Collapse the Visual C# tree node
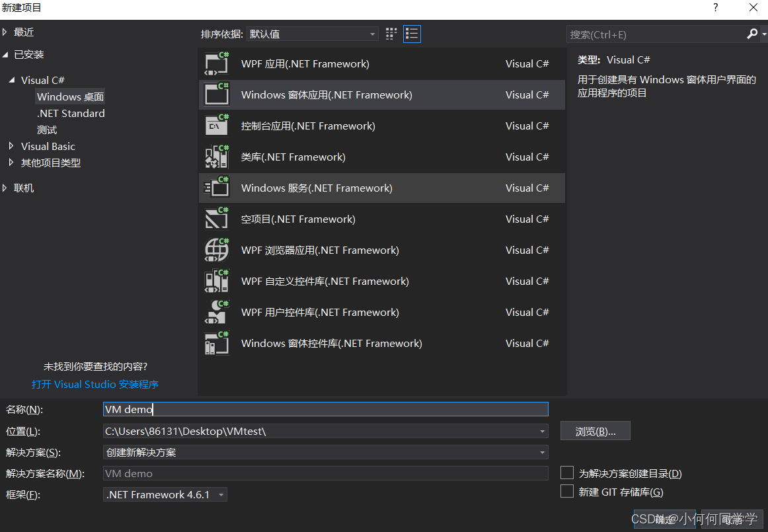The width and height of the screenshot is (768, 532). tap(12, 80)
